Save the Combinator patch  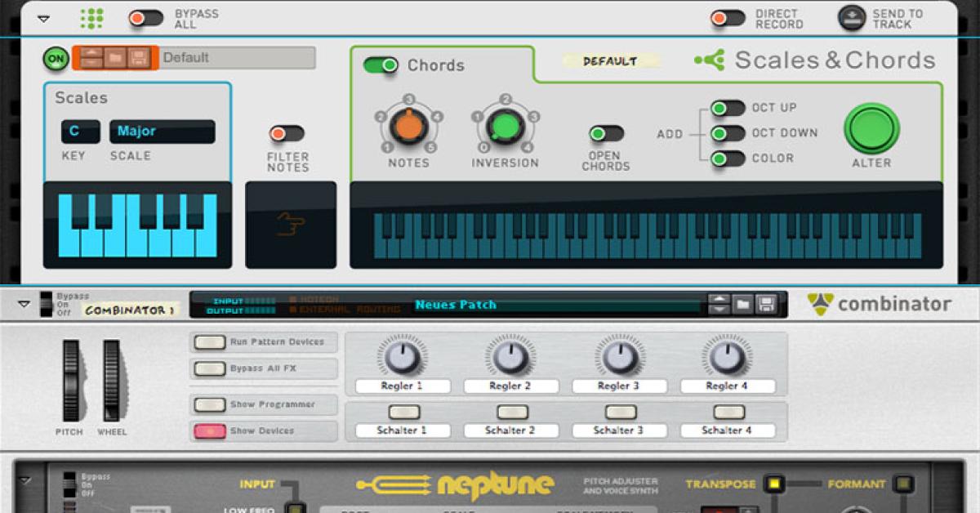tap(766, 304)
